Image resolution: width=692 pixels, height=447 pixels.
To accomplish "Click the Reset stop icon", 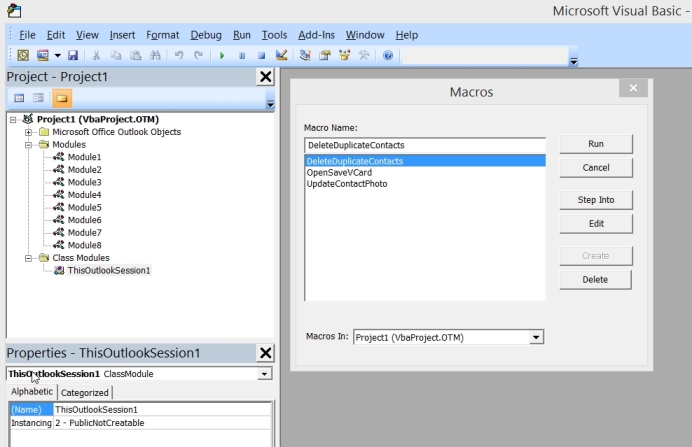I will (x=261, y=56).
